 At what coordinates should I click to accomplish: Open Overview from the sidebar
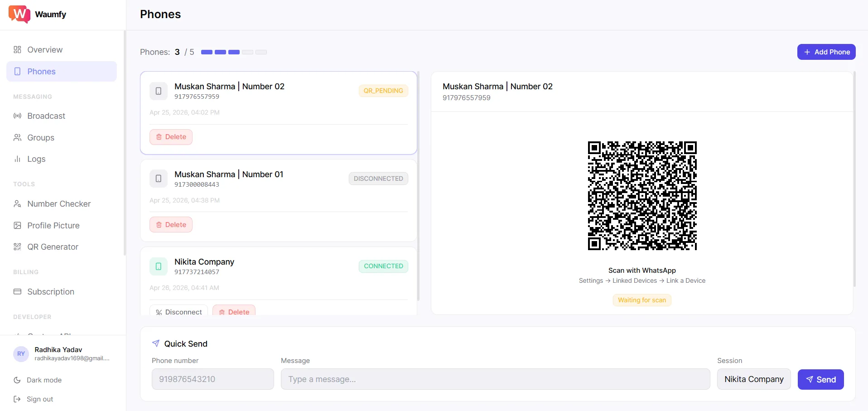(44, 50)
